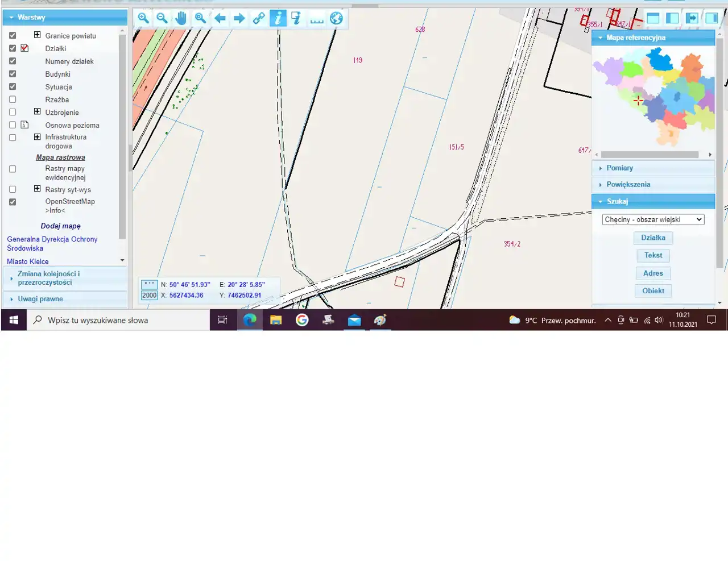Activate the hand pan tool
This screenshot has height=561, width=728.
pyautogui.click(x=181, y=18)
